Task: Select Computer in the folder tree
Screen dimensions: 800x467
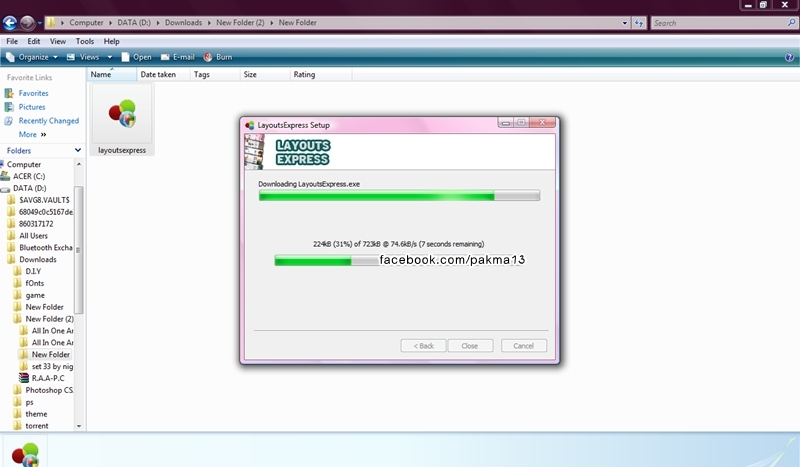Action: [23, 164]
